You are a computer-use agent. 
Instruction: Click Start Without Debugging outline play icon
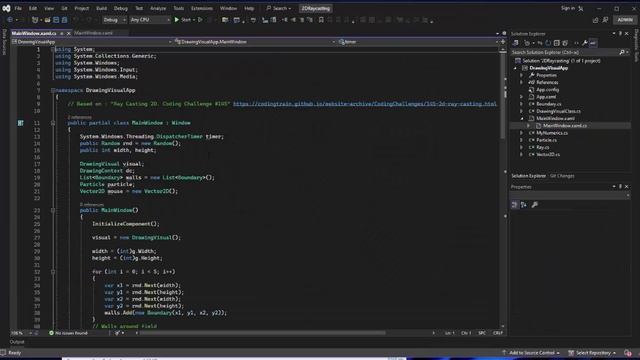[200, 20]
